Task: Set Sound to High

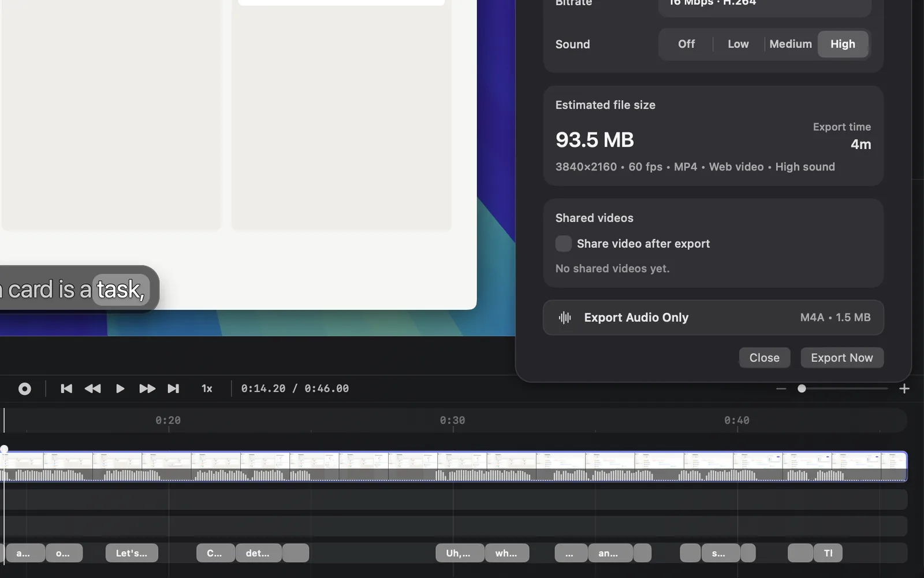Action: pyautogui.click(x=843, y=44)
